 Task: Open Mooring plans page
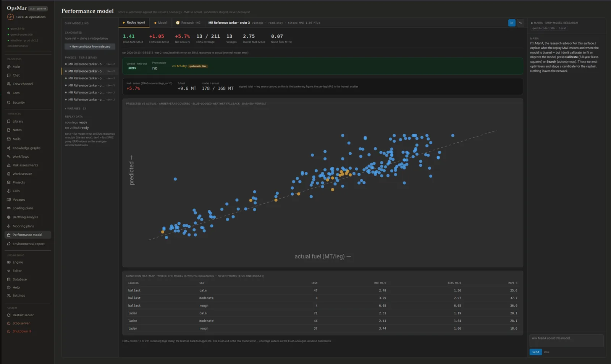(x=23, y=226)
